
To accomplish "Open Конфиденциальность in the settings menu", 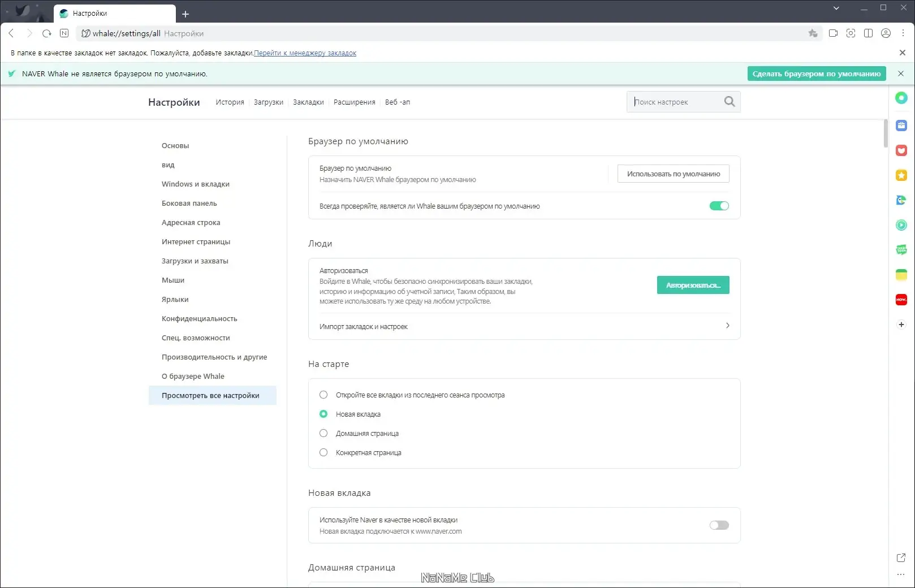I will pyautogui.click(x=199, y=318).
